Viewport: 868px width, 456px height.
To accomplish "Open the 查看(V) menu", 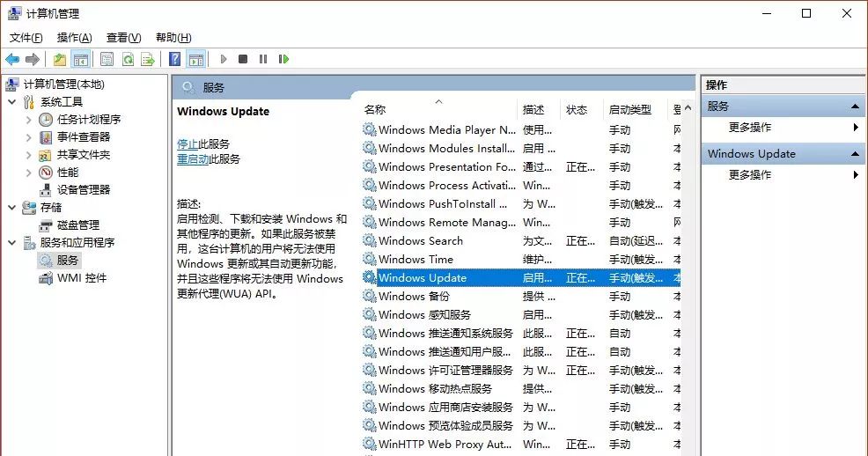I will point(123,38).
